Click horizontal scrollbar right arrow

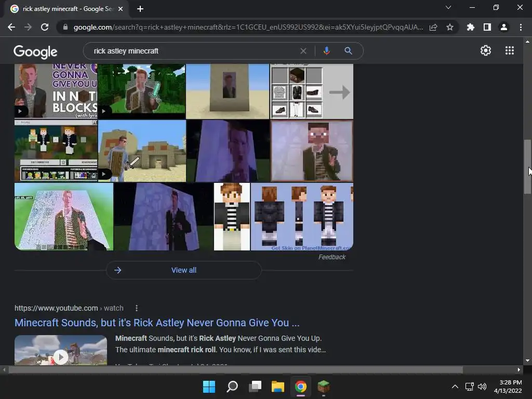tap(519, 369)
